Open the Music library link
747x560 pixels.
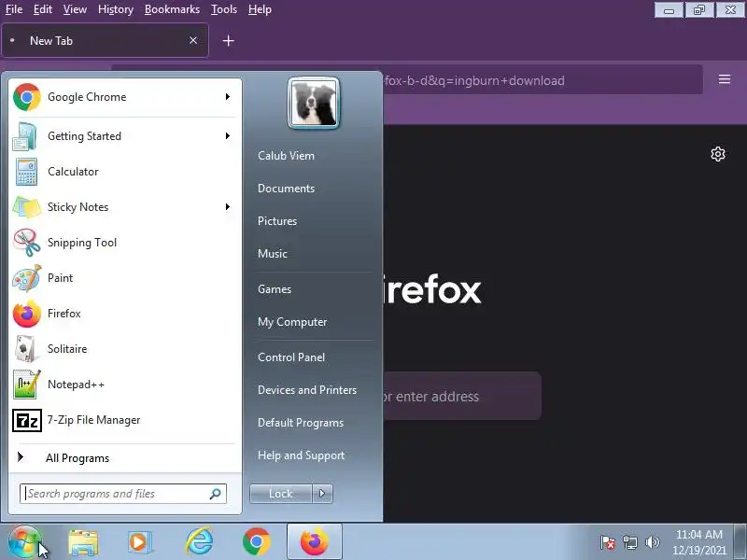[273, 254]
